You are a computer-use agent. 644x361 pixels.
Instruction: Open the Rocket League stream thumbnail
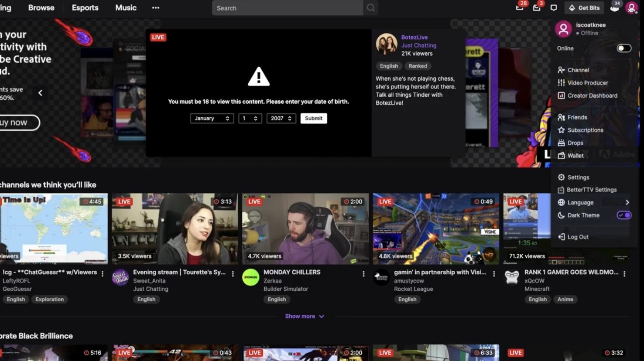(x=436, y=229)
